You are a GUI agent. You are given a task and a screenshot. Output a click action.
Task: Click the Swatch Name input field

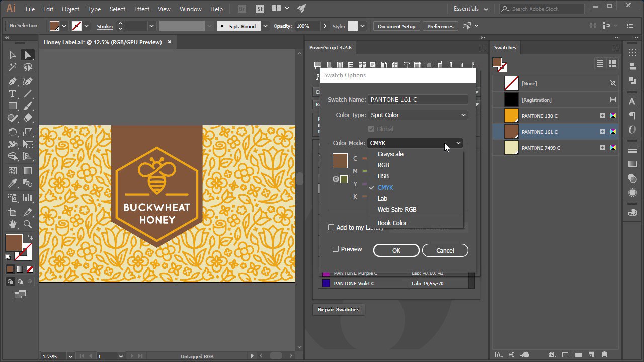click(418, 100)
